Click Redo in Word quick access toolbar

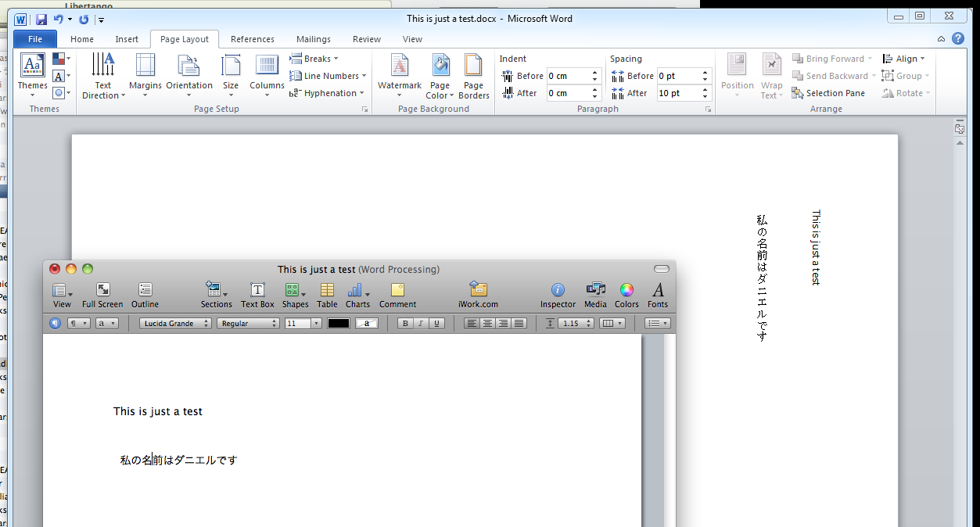[84, 19]
